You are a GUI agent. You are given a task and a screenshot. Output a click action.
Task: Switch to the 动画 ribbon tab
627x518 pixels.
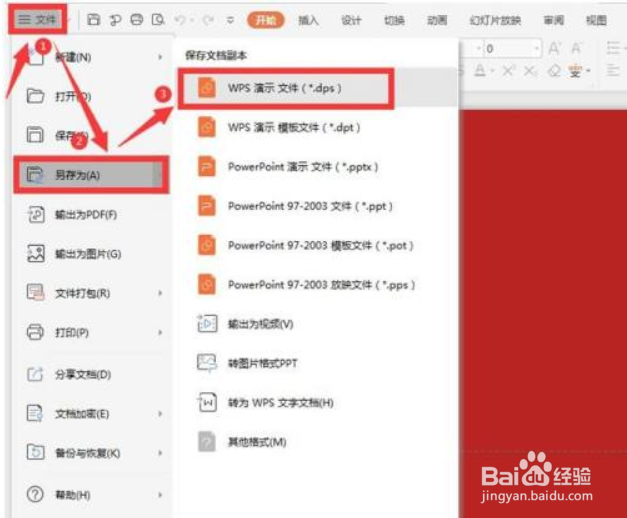pos(437,20)
